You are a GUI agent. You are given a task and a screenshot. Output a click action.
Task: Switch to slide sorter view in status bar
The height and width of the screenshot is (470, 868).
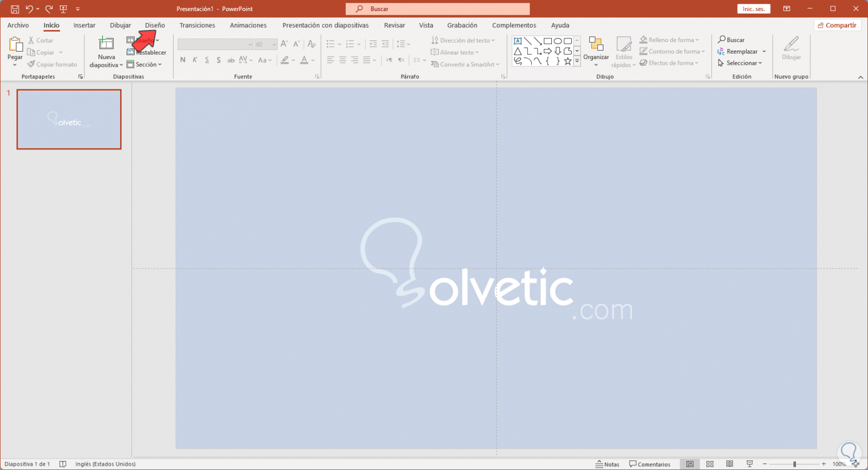(x=710, y=464)
